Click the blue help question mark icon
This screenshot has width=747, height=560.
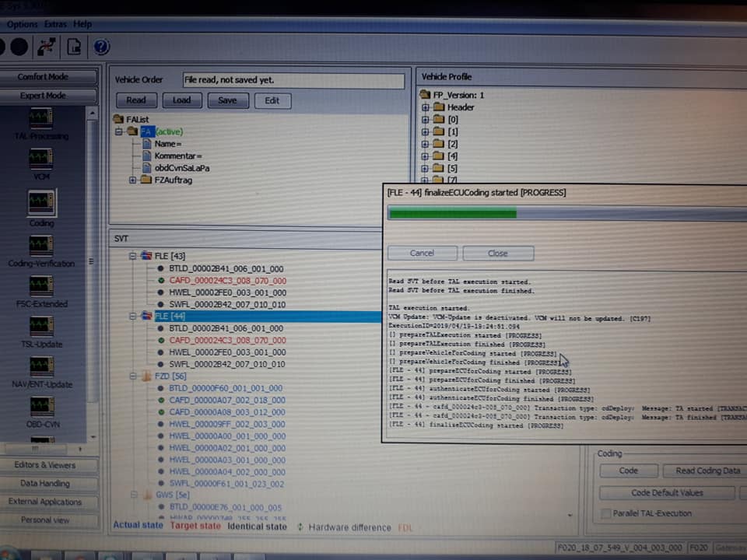click(101, 47)
